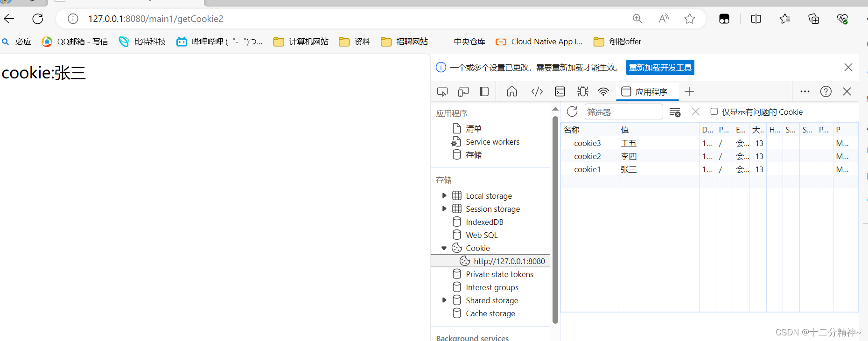Open 计算机网站 bookmark folder
Image resolution: width=868 pixels, height=341 pixels.
(301, 42)
